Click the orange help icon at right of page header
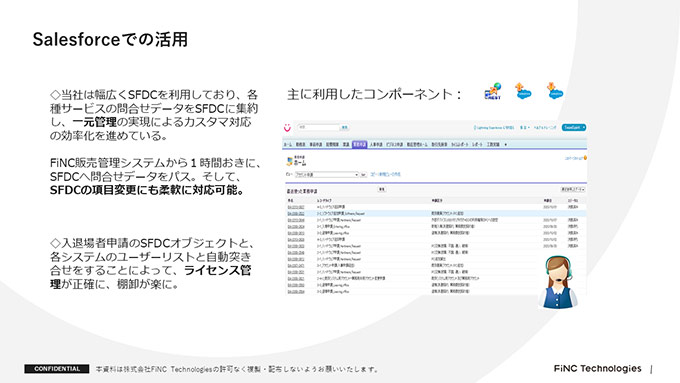The image size is (680, 383). (585, 158)
